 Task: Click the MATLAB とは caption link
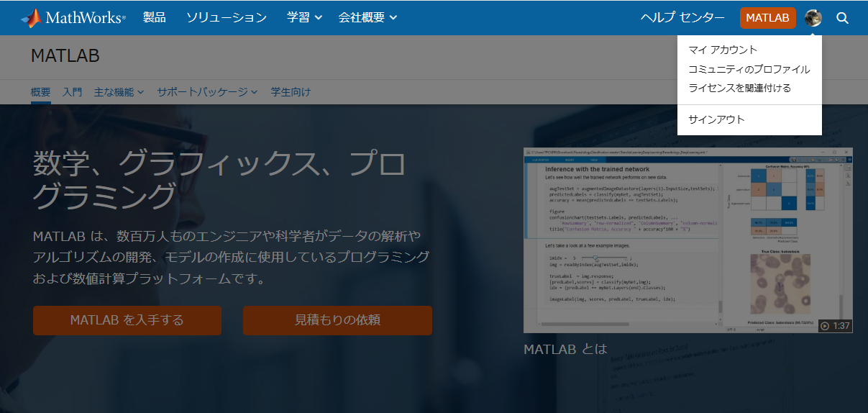(565, 349)
